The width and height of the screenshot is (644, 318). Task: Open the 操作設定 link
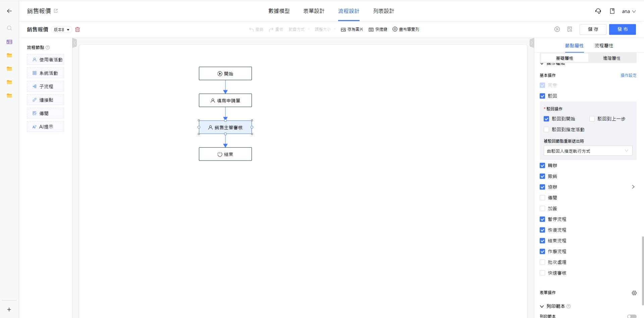[x=628, y=75]
